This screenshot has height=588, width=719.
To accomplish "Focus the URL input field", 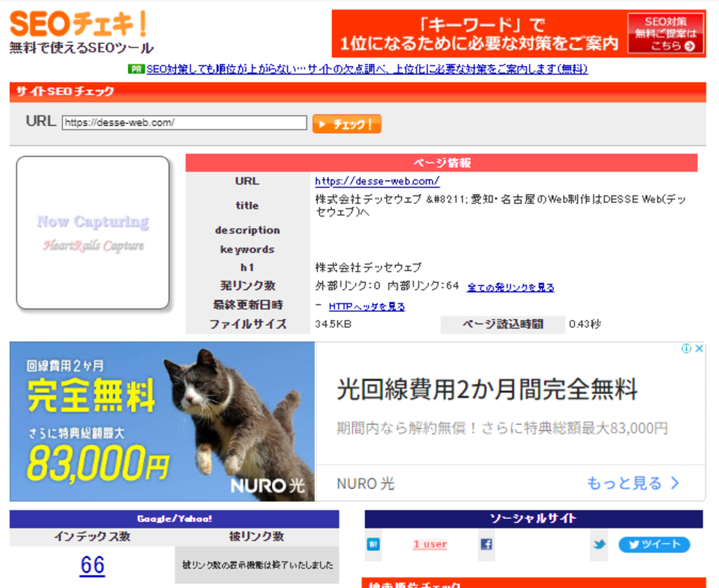I will [184, 123].
